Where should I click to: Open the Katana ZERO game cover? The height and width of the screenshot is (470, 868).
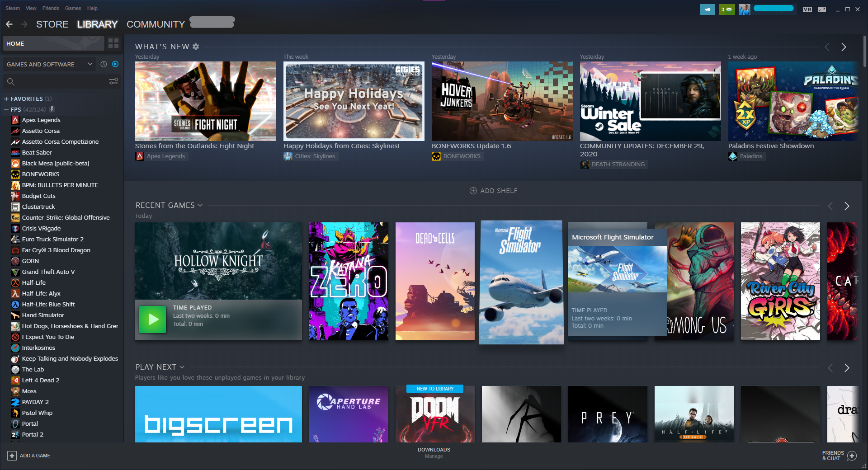point(349,281)
